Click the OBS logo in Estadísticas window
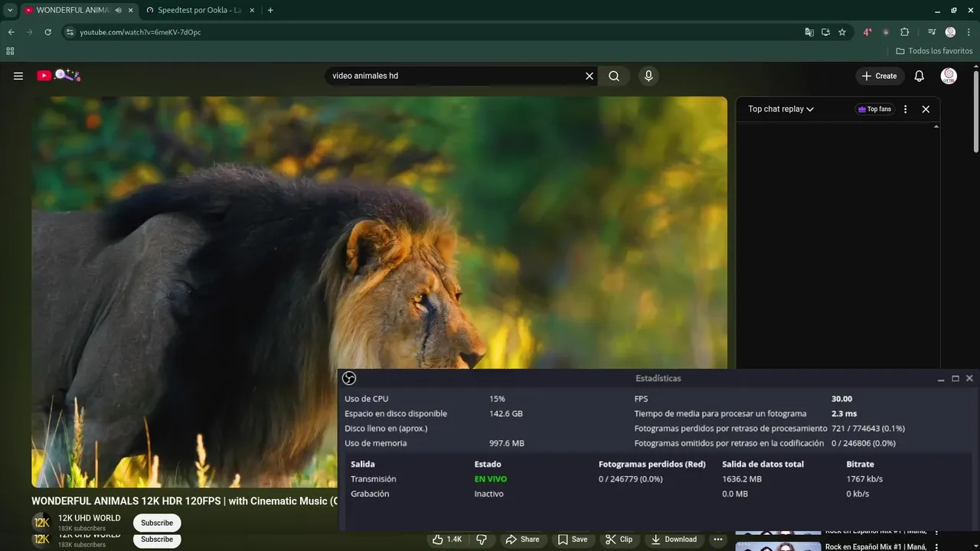Viewport: 980px width, 551px height. (349, 378)
